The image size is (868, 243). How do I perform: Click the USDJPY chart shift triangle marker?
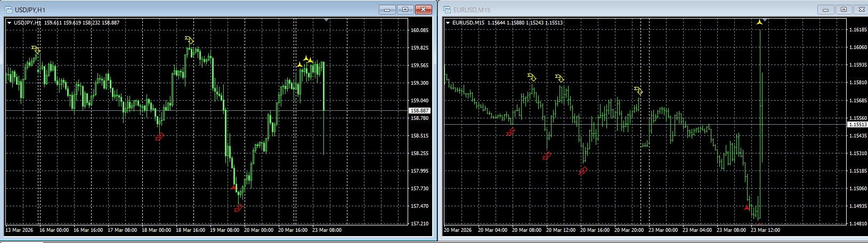tap(327, 20)
